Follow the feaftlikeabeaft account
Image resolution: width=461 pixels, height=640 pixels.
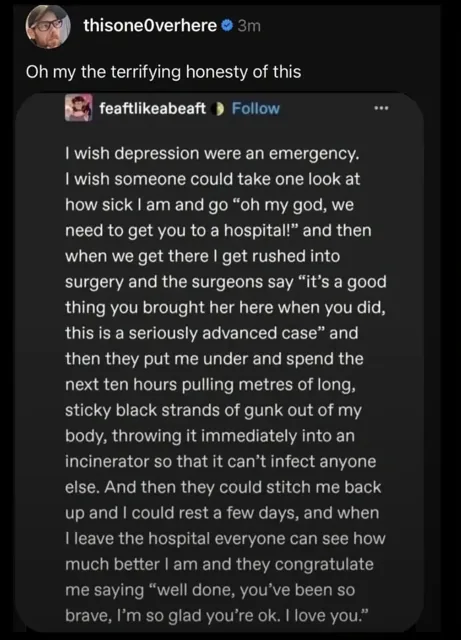(x=256, y=109)
